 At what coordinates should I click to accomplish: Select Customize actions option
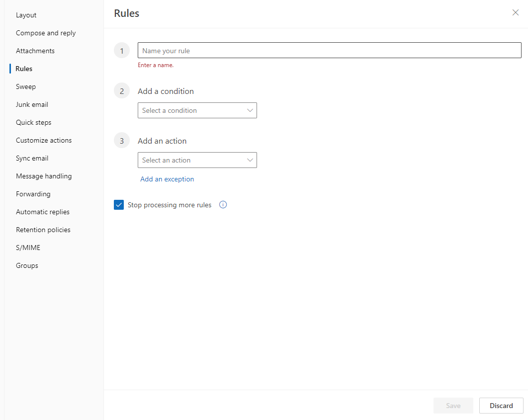tap(44, 140)
